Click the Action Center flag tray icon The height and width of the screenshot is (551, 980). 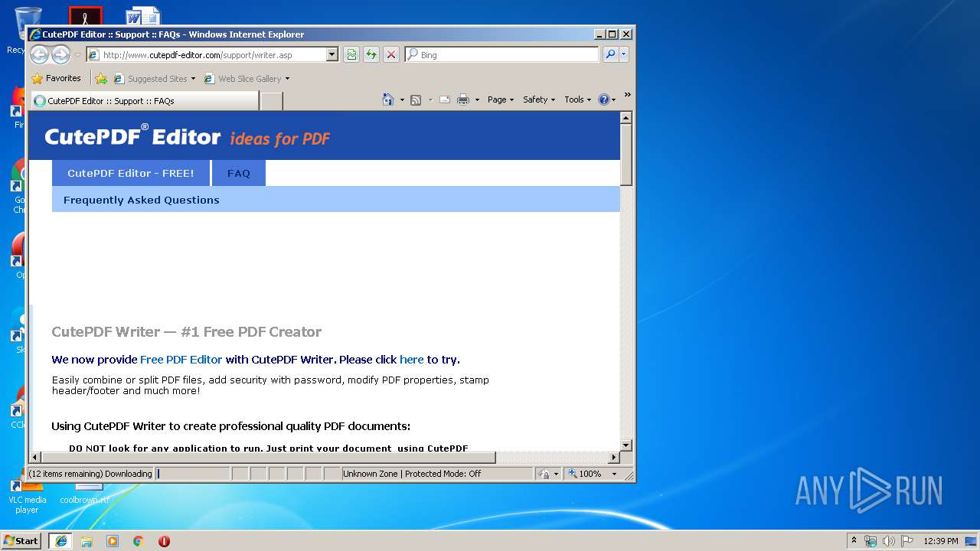click(x=907, y=541)
